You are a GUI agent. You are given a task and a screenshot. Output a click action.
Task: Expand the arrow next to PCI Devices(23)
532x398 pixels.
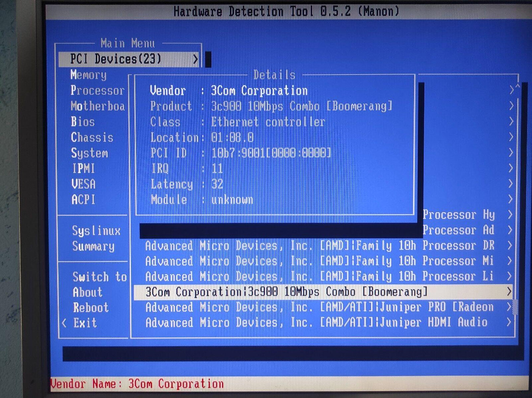(x=195, y=59)
